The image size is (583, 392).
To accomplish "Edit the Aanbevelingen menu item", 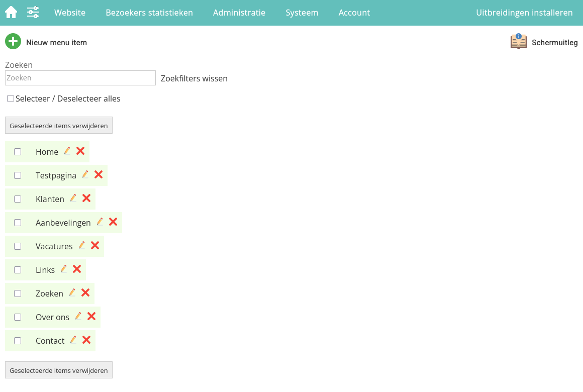I will tap(100, 222).
